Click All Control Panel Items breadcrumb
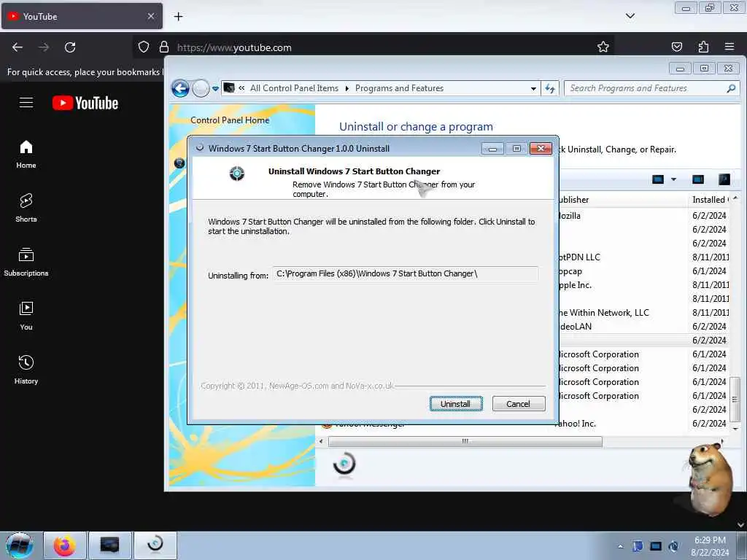This screenshot has width=747, height=560. point(294,88)
